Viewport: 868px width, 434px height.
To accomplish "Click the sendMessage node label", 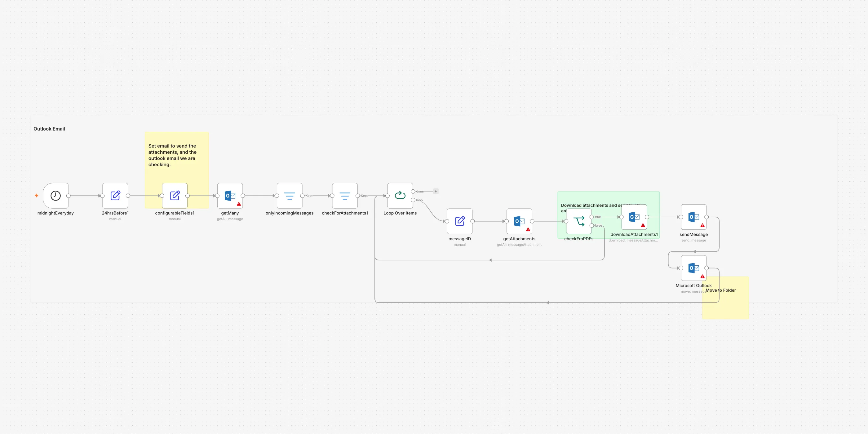I will pos(693,235).
